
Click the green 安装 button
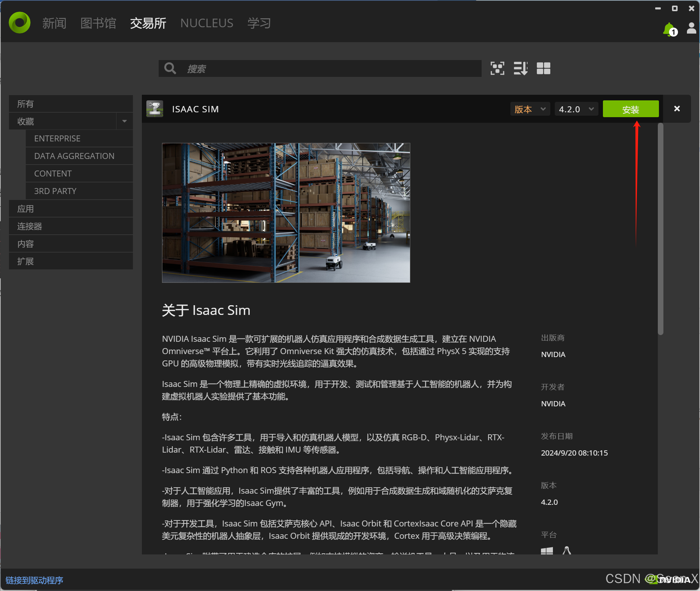(631, 109)
